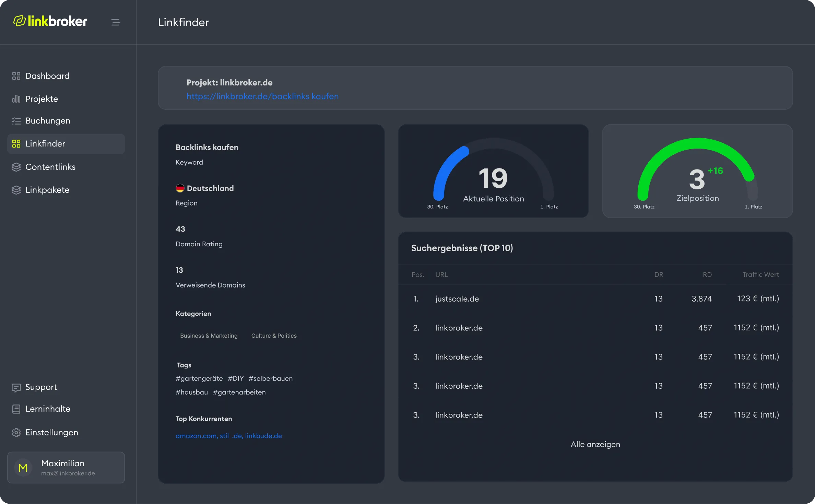Click the Suchergebnisse (TOP 10) heading

pos(462,248)
